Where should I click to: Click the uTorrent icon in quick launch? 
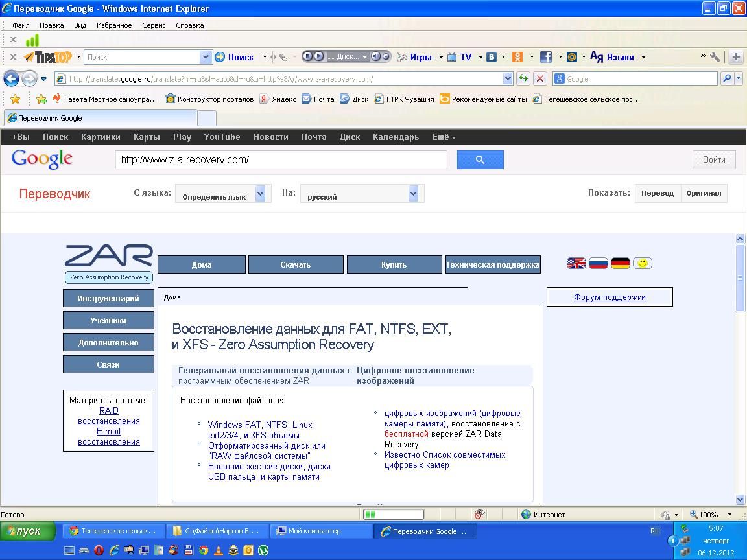263,550
